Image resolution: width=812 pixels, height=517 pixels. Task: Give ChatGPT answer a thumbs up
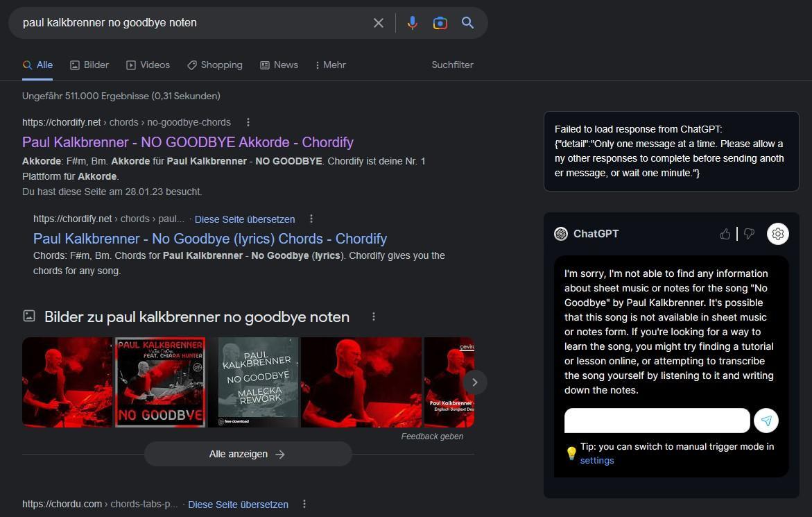(725, 234)
